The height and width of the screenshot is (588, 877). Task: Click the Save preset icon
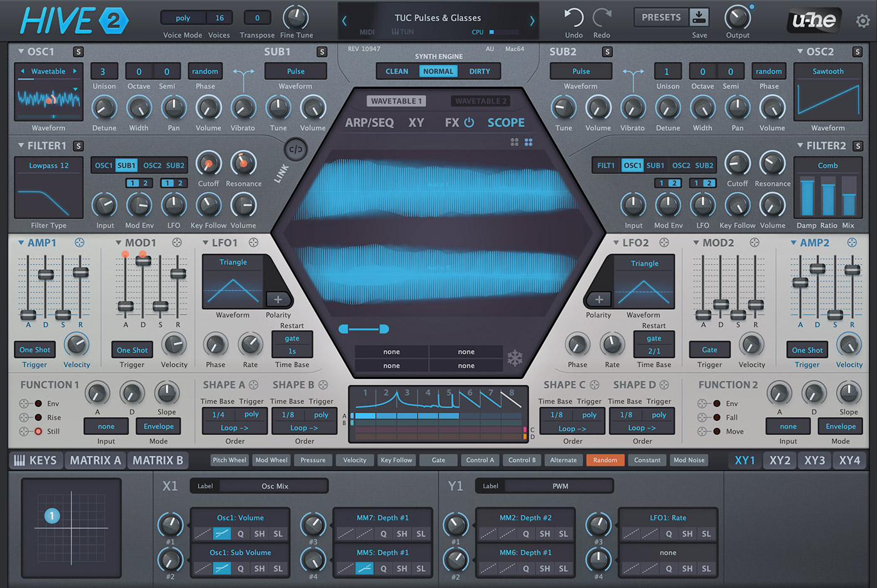coord(699,18)
